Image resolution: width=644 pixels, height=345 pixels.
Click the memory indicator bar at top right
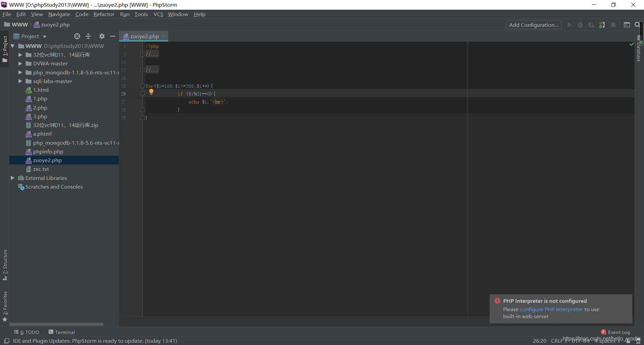click(641, 33)
